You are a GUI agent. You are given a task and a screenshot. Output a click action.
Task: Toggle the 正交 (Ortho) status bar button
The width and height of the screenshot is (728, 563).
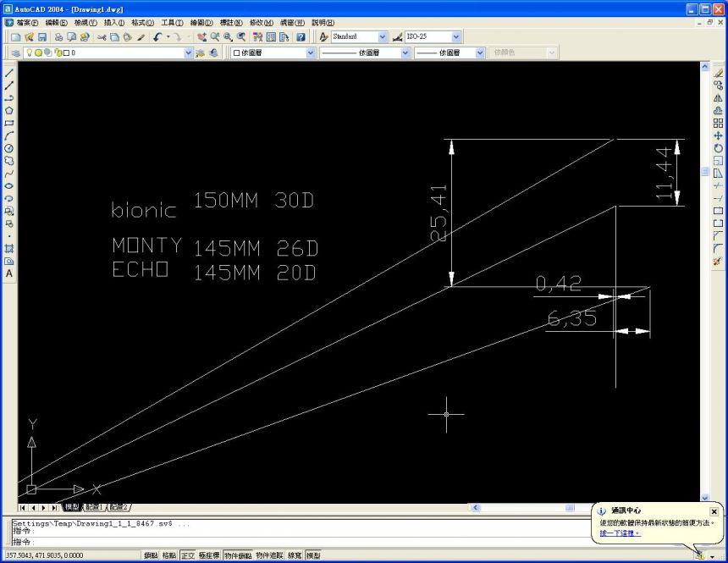(187, 555)
